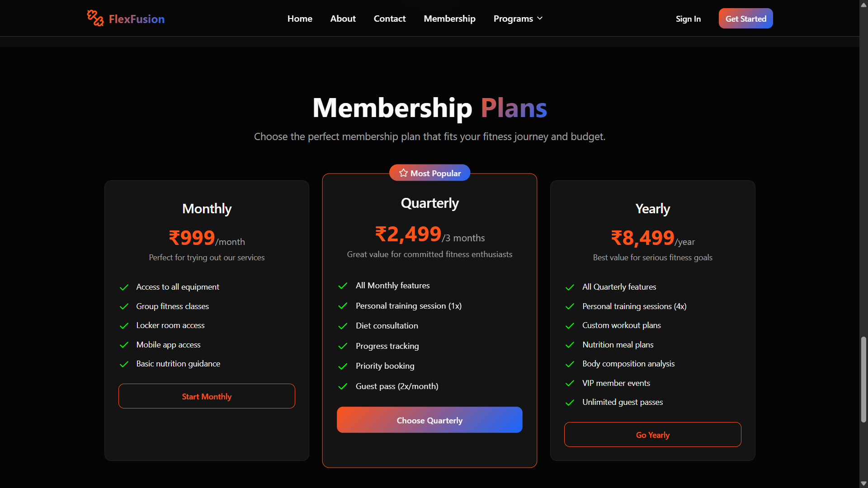This screenshot has width=868, height=488.
Task: Go to the About page
Action: pyautogui.click(x=343, y=19)
